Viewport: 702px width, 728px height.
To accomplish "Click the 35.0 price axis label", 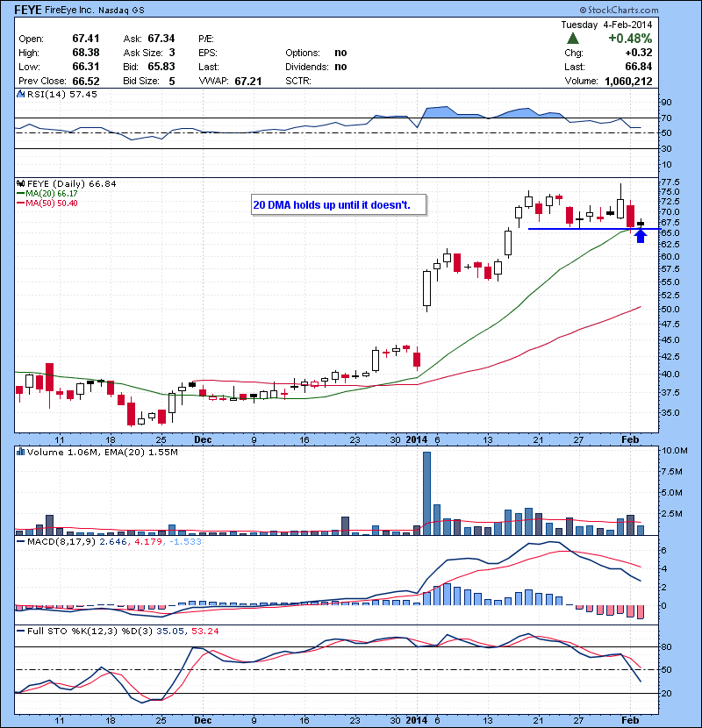I will coord(670,413).
